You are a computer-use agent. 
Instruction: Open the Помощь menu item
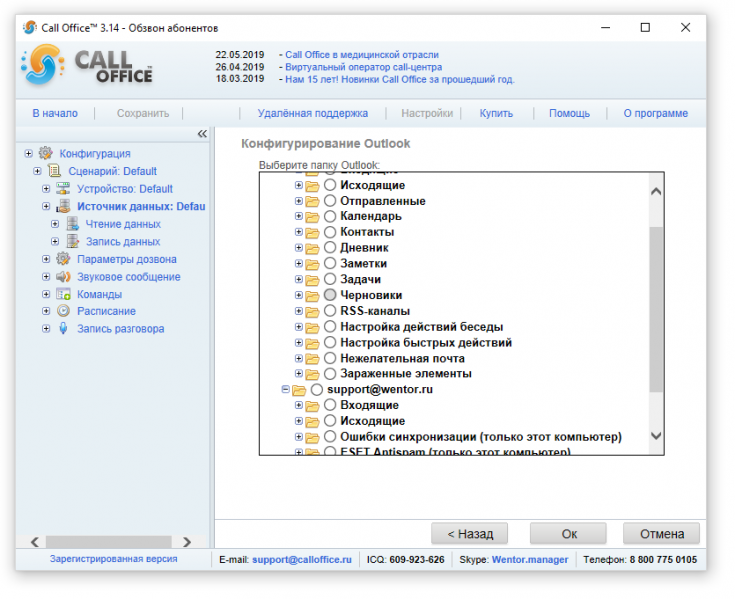tap(570, 113)
